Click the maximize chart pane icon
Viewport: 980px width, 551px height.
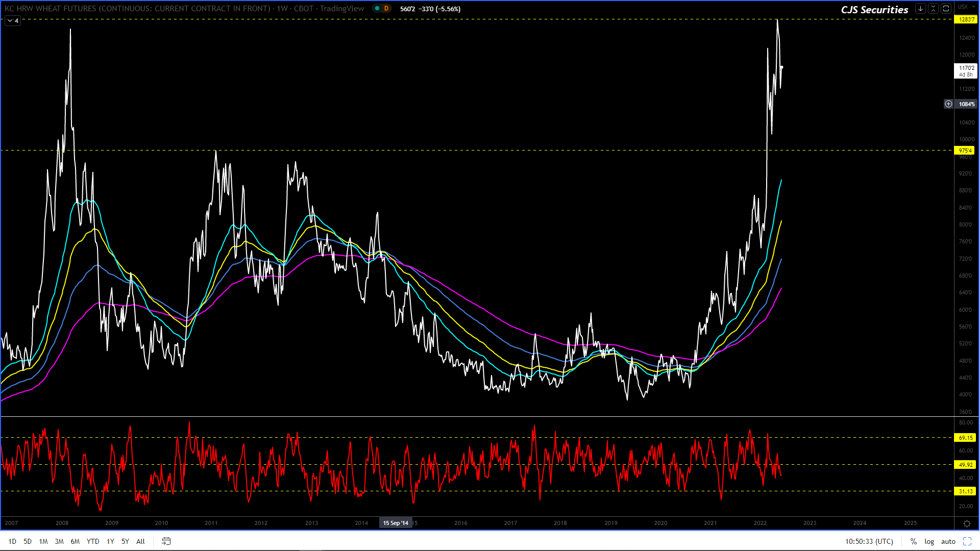tap(946, 9)
